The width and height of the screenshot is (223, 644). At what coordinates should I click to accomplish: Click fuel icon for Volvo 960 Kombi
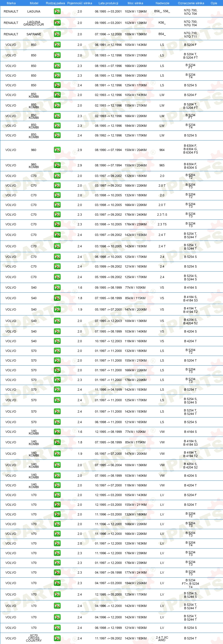(x=57, y=165)
